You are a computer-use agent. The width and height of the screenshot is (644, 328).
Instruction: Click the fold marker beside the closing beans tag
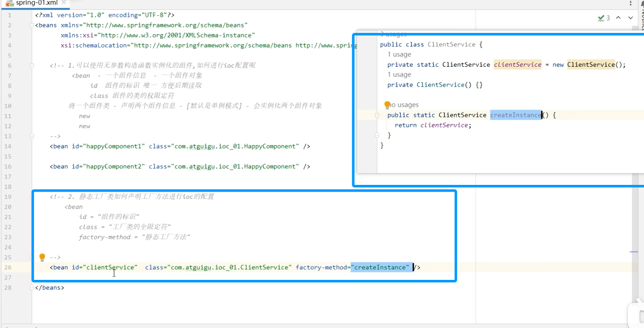pyautogui.click(x=32, y=287)
